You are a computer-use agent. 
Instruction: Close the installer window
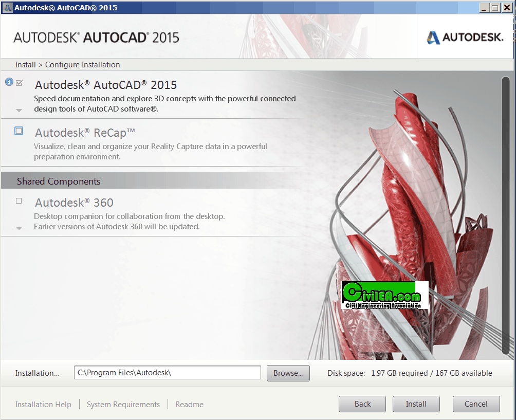[x=507, y=8]
